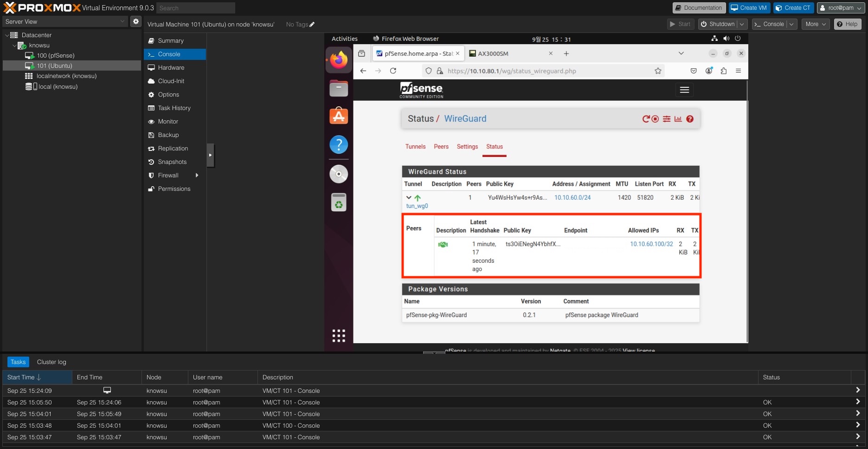
Task: Go back in Firefox
Action: [363, 71]
